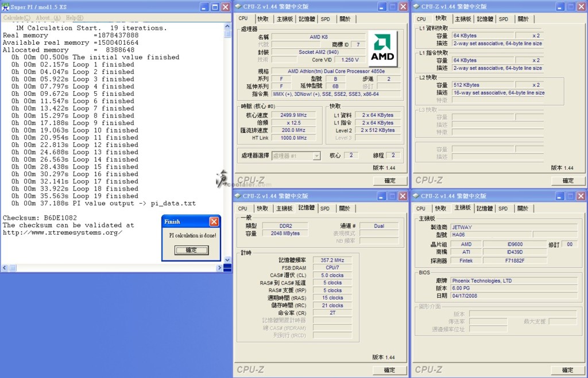Select the About tab in top-left CPU-Z

pos(345,19)
